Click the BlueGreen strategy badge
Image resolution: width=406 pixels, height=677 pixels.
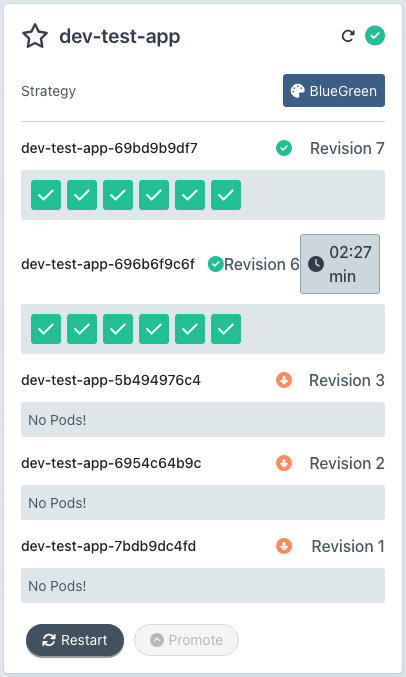tap(334, 91)
